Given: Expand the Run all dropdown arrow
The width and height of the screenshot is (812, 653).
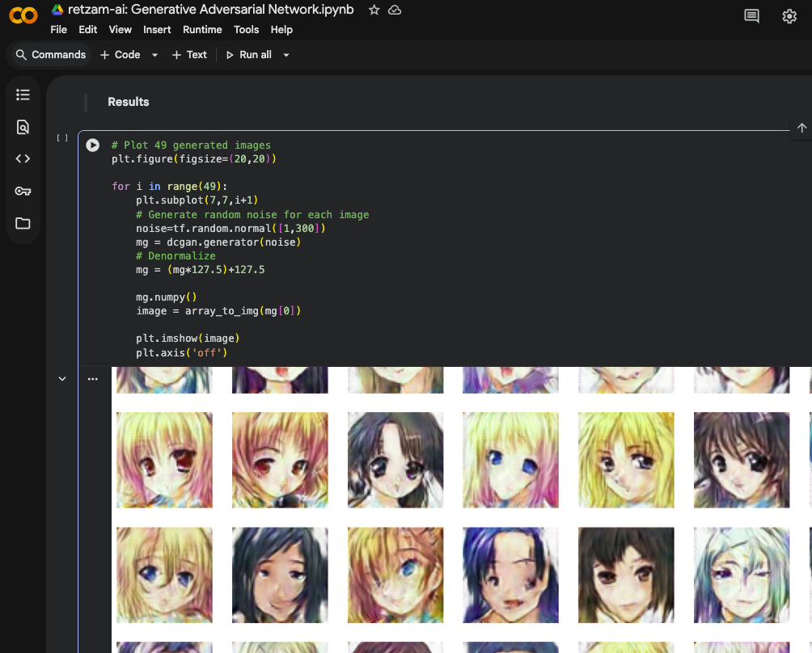Looking at the screenshot, I should tap(286, 55).
